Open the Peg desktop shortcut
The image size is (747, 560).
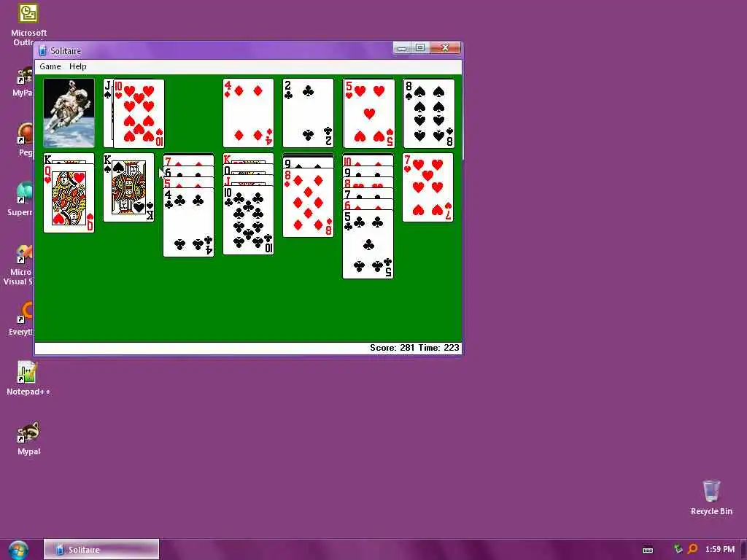tap(25, 139)
